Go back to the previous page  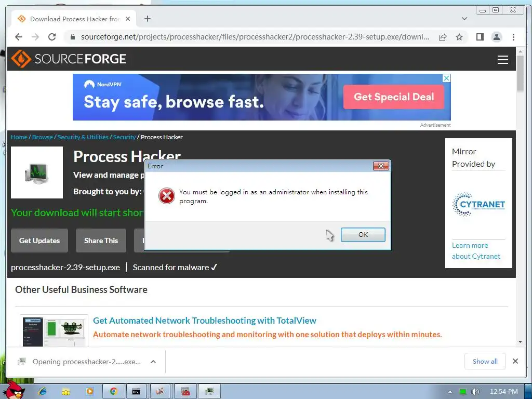click(19, 37)
